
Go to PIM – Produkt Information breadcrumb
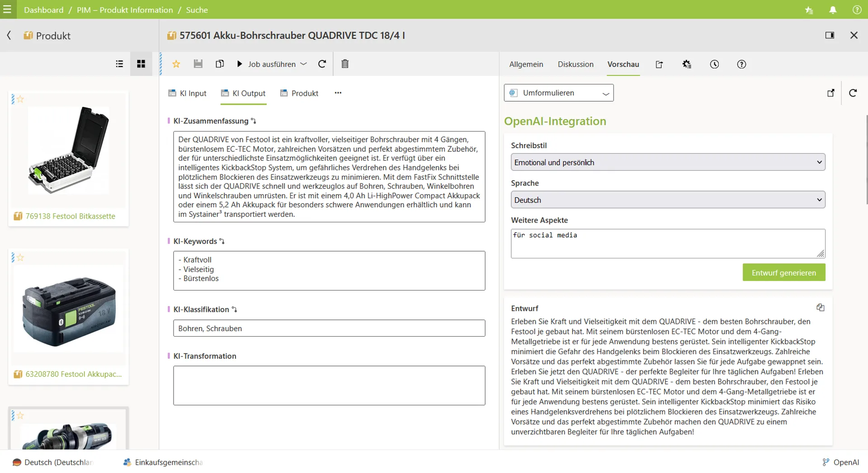125,10
